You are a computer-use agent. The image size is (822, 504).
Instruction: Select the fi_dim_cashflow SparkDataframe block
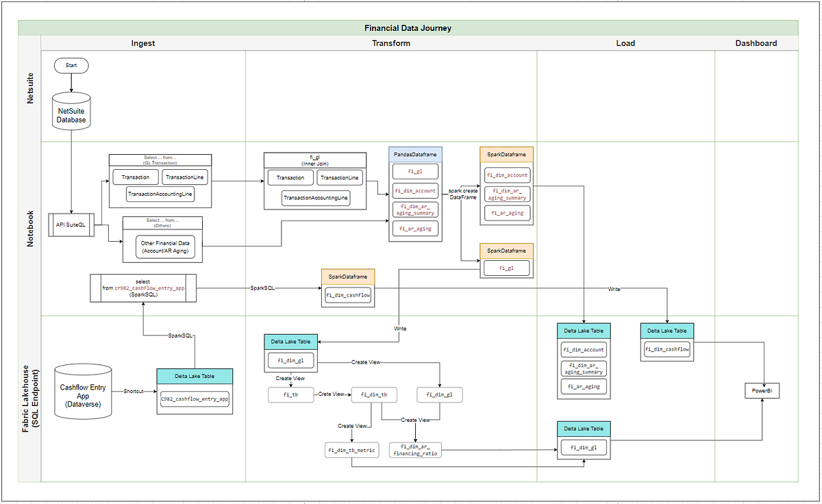point(347,295)
